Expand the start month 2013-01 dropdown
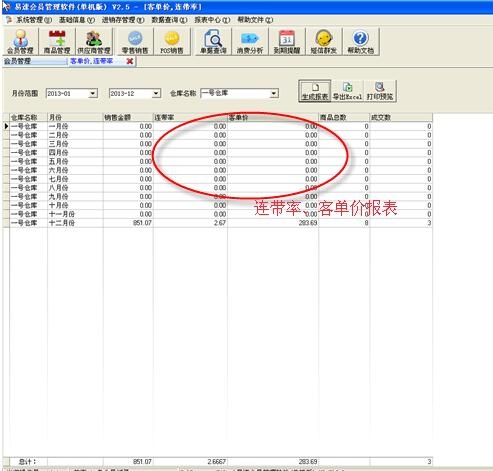Screen dimensions: 493x471 [x=93, y=93]
